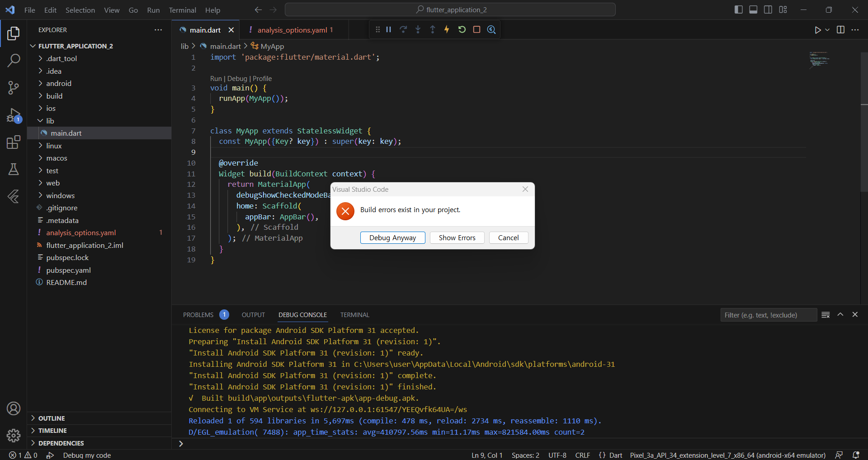Open the Explorer view in activity bar

pyautogui.click(x=14, y=33)
